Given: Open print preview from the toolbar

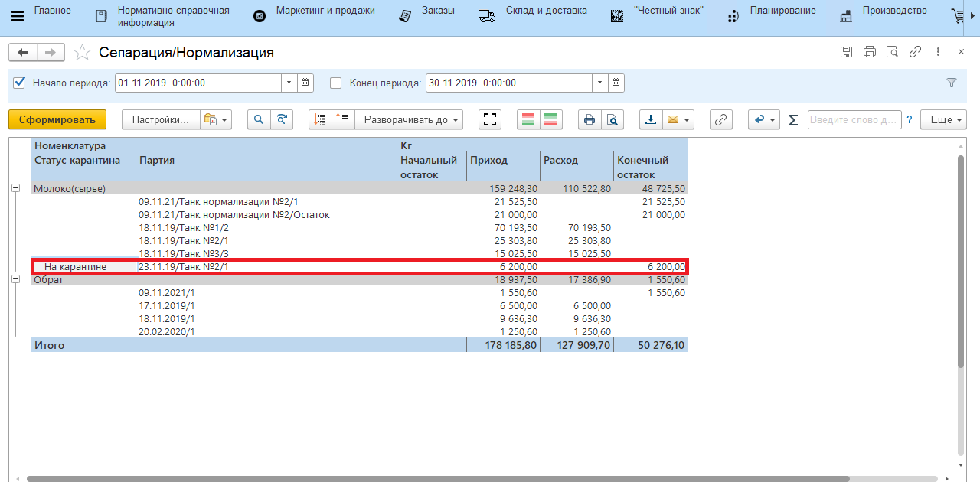Looking at the screenshot, I should [612, 119].
